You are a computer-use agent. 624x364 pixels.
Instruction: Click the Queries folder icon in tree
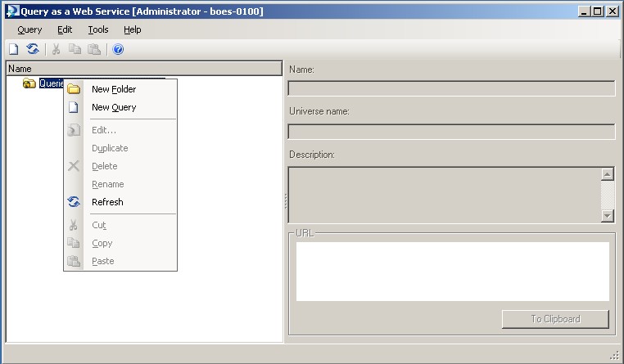pyautogui.click(x=29, y=83)
